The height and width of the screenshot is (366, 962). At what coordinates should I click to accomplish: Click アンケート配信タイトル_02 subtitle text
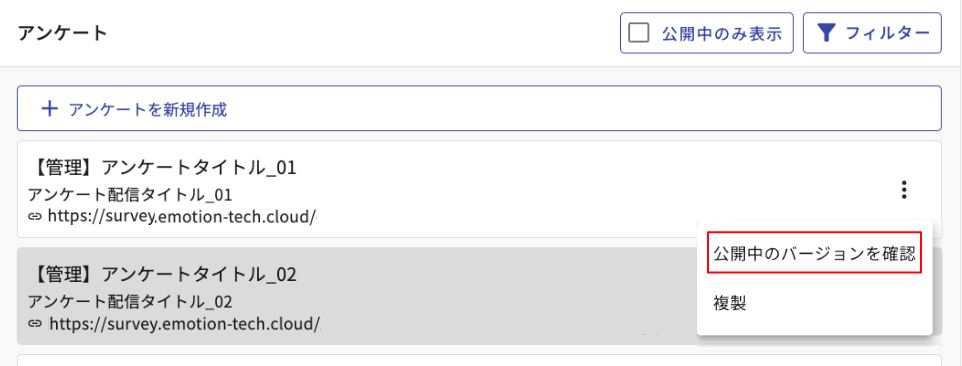[131, 302]
